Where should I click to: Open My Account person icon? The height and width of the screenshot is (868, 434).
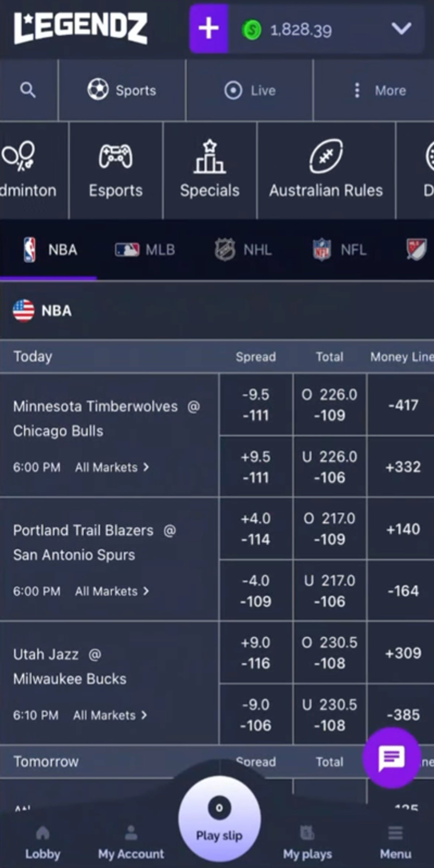[131, 833]
